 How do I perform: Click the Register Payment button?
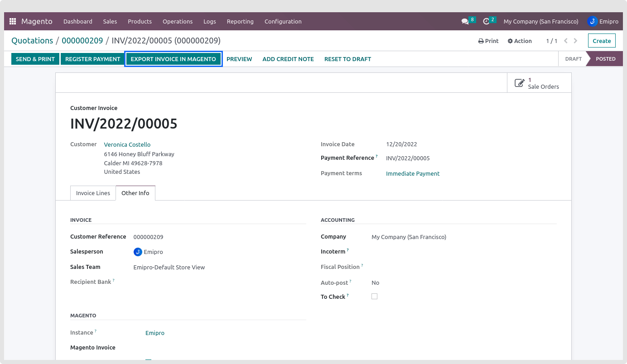(93, 59)
